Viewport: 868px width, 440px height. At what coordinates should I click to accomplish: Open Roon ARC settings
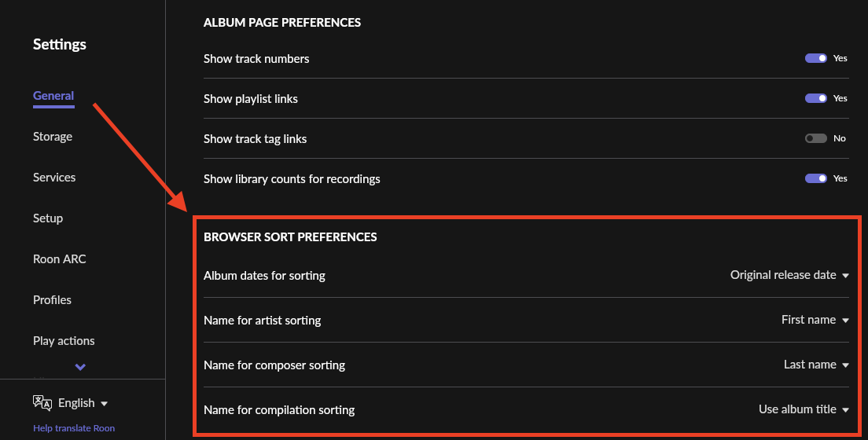click(x=59, y=259)
